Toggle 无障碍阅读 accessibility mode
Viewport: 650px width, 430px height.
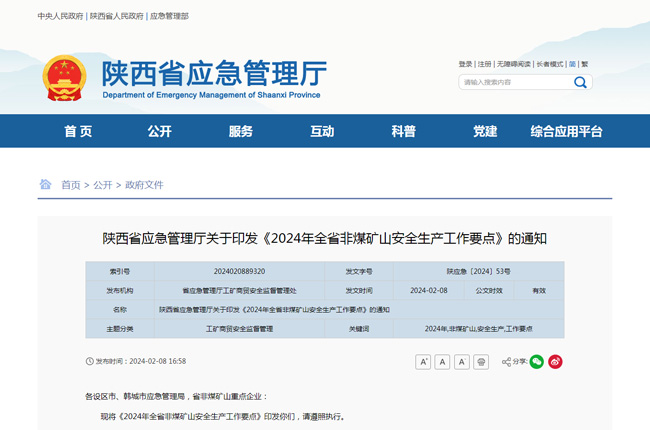coord(513,64)
